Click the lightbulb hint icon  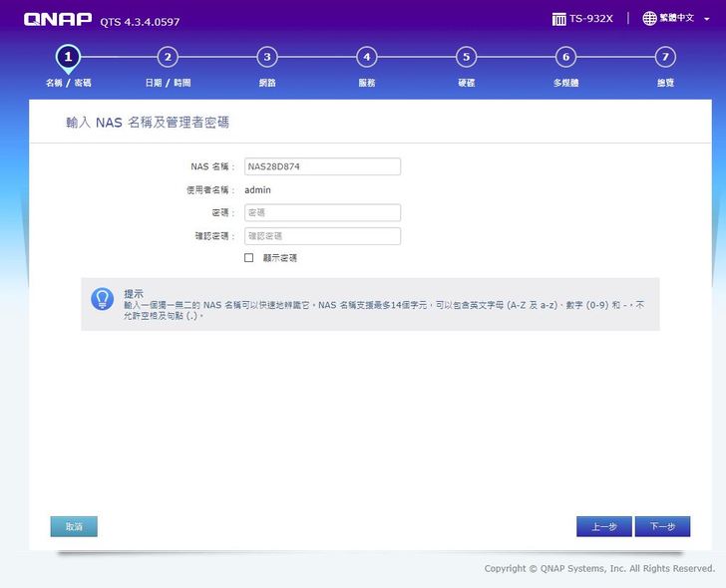pyautogui.click(x=102, y=299)
